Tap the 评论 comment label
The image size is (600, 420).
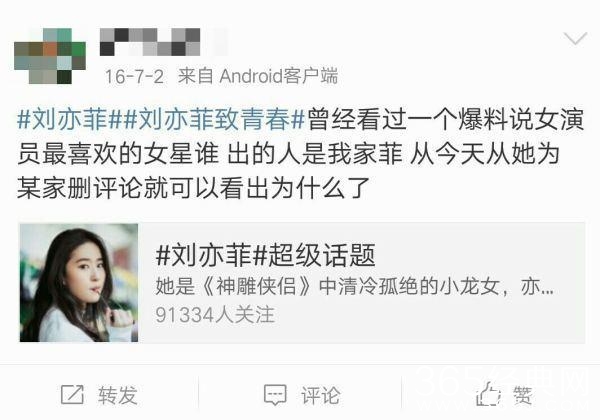pos(320,395)
